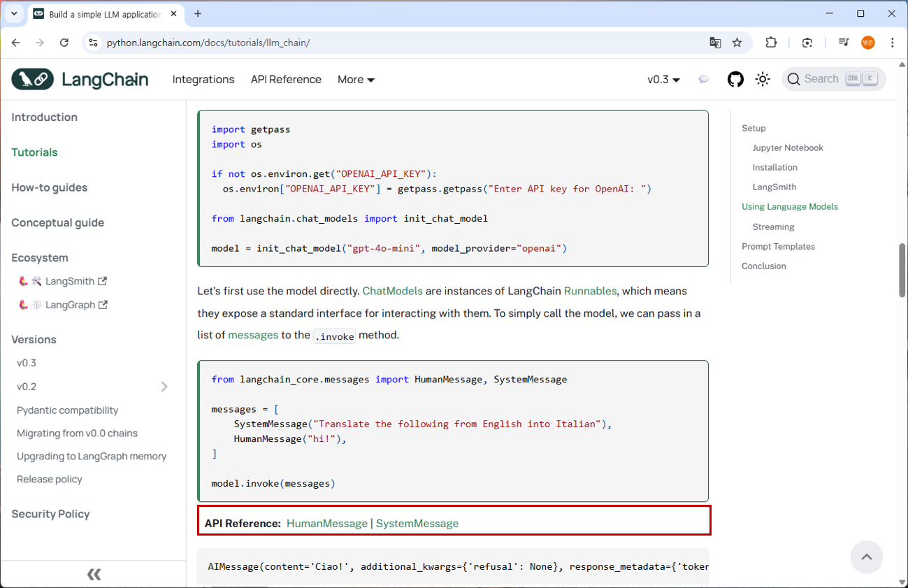Viewport: 908px width, 588px height.
Task: Open the SystemMessage API reference link
Action: tap(417, 523)
